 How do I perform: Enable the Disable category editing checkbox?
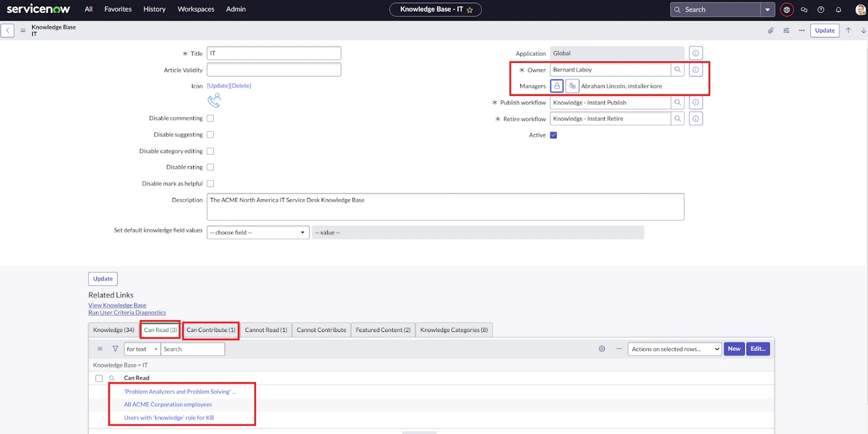point(210,151)
